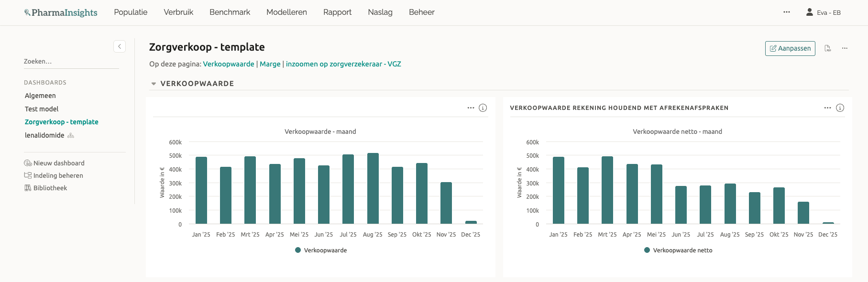This screenshot has height=282, width=868.
Task: Open the Beheer menu
Action: pyautogui.click(x=422, y=12)
